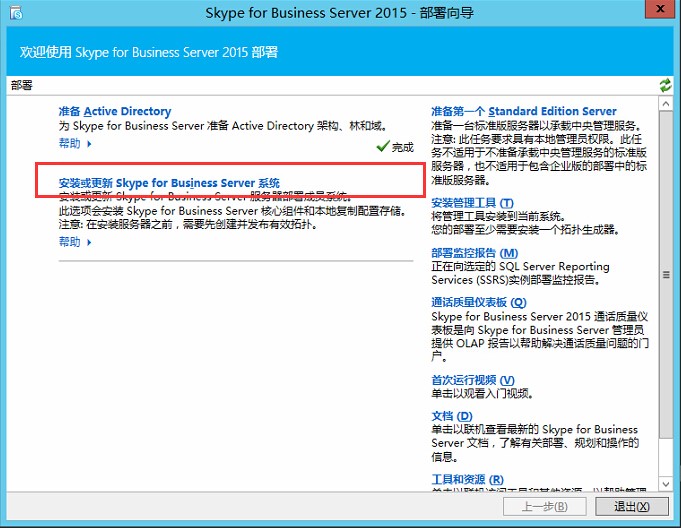This screenshot has height=528, width=681.
Task: Click the 退出(X) button
Action: (x=631, y=506)
